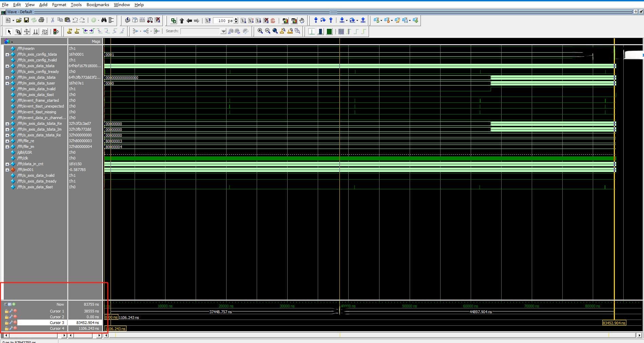Click the Find binoculars icon

pos(104,20)
